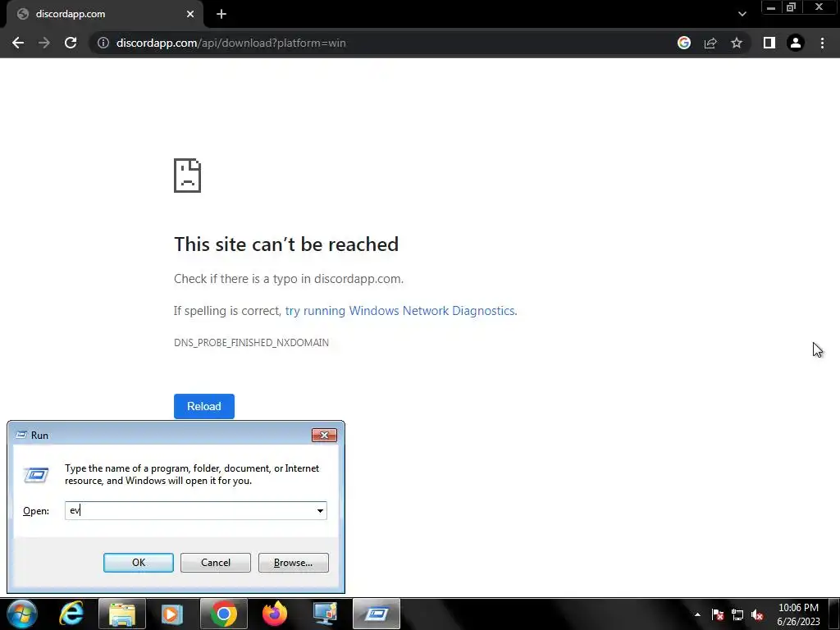Open the monitor control panel taskbar icon
The image size is (840, 630).
(325, 614)
